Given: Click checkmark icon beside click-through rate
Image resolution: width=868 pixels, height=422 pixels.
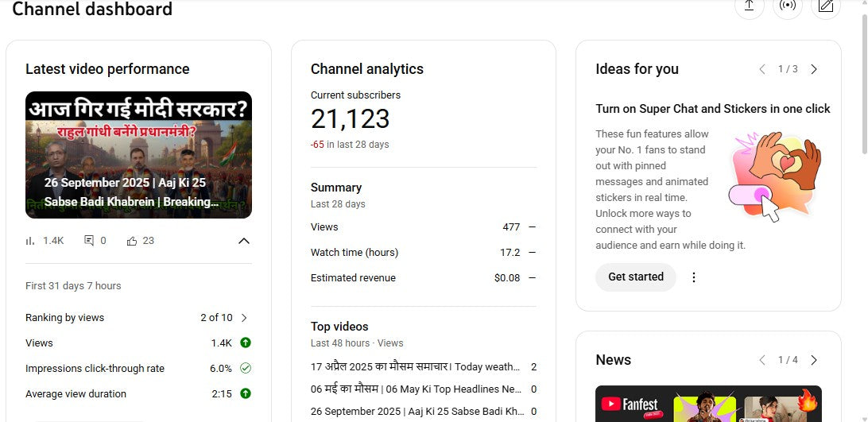Looking at the screenshot, I should [x=246, y=369].
